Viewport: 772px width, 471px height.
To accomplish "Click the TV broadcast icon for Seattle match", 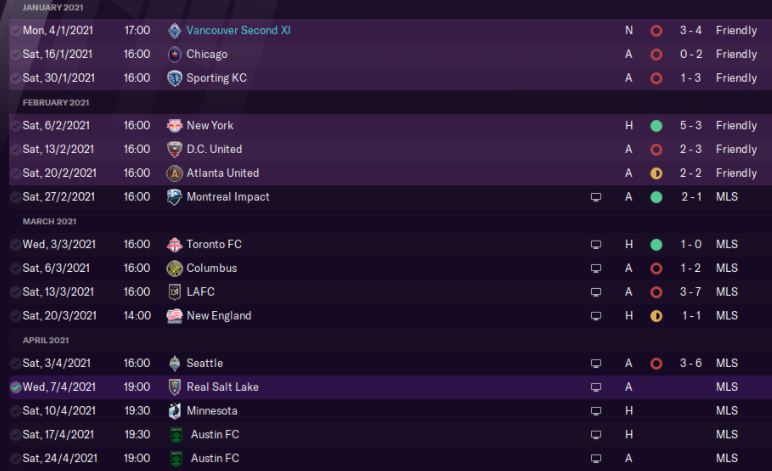I will pos(597,363).
